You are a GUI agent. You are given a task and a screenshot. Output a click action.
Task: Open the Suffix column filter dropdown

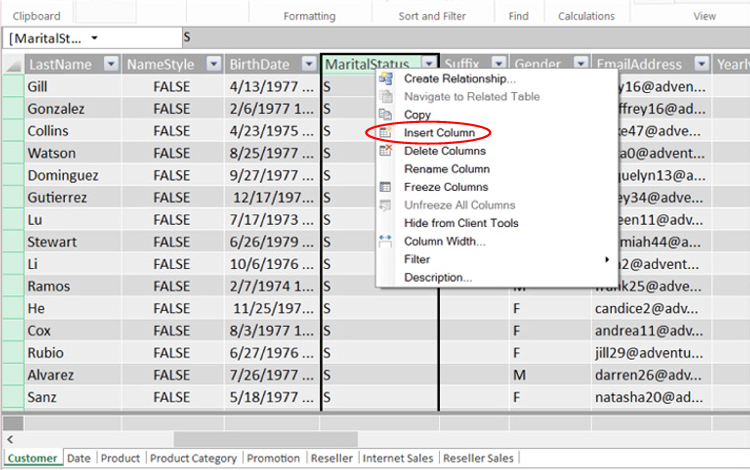[499, 64]
